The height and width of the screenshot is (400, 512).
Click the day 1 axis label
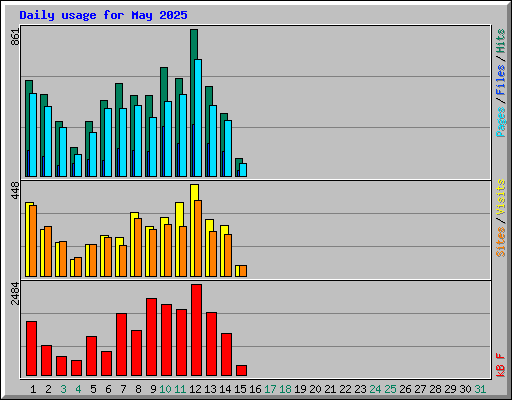point(33,389)
